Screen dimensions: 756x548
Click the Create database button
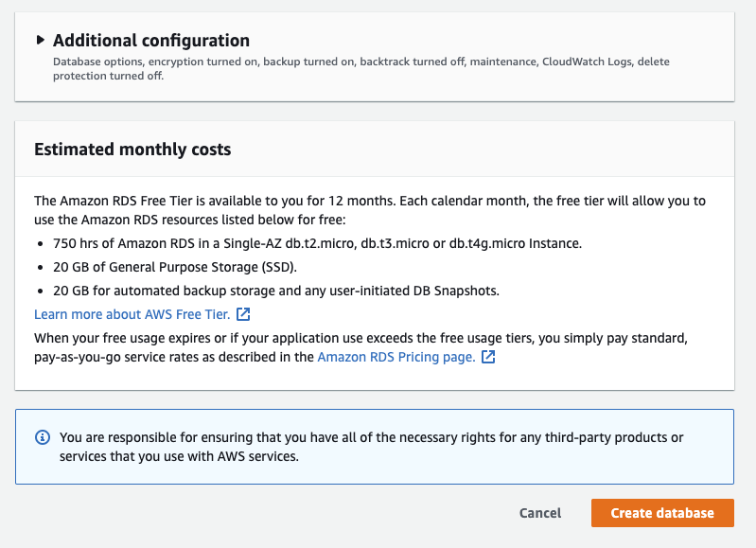662,513
